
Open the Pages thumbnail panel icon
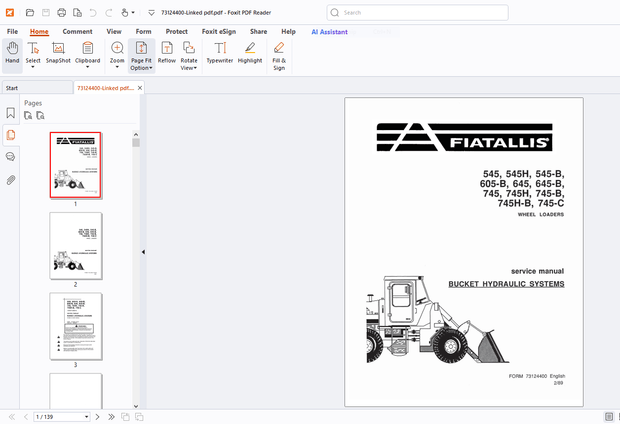click(11, 135)
